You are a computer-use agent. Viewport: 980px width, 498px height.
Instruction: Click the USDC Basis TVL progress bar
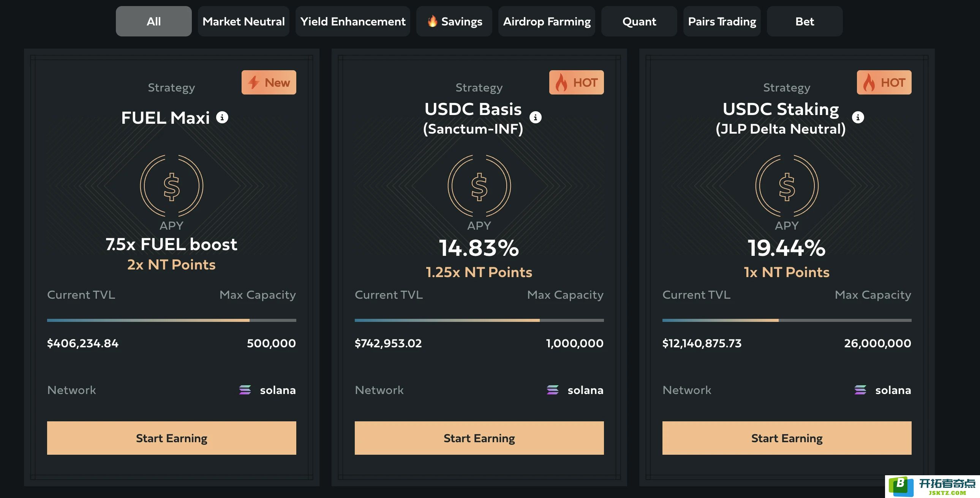[x=479, y=320]
